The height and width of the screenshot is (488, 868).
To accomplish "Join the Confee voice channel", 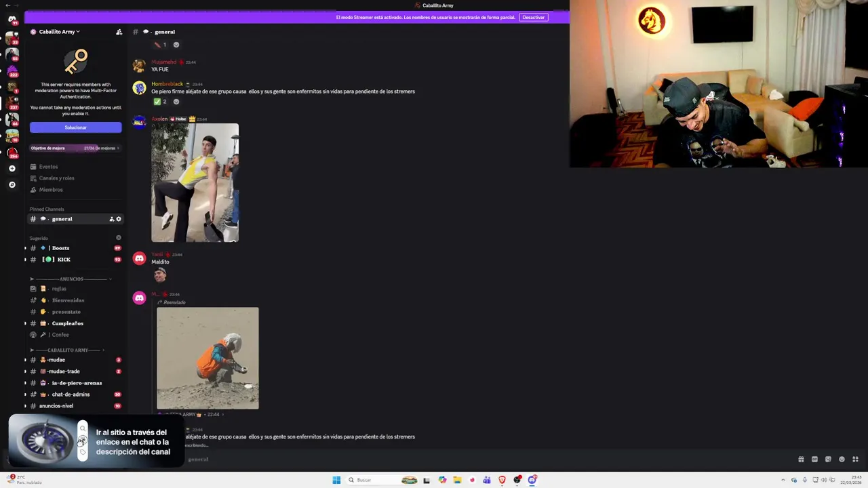I will point(75,335).
